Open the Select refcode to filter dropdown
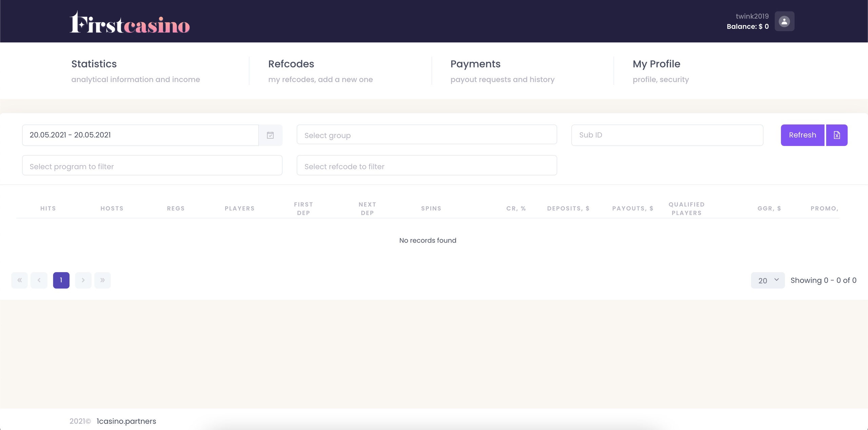The image size is (868, 430). pyautogui.click(x=427, y=166)
